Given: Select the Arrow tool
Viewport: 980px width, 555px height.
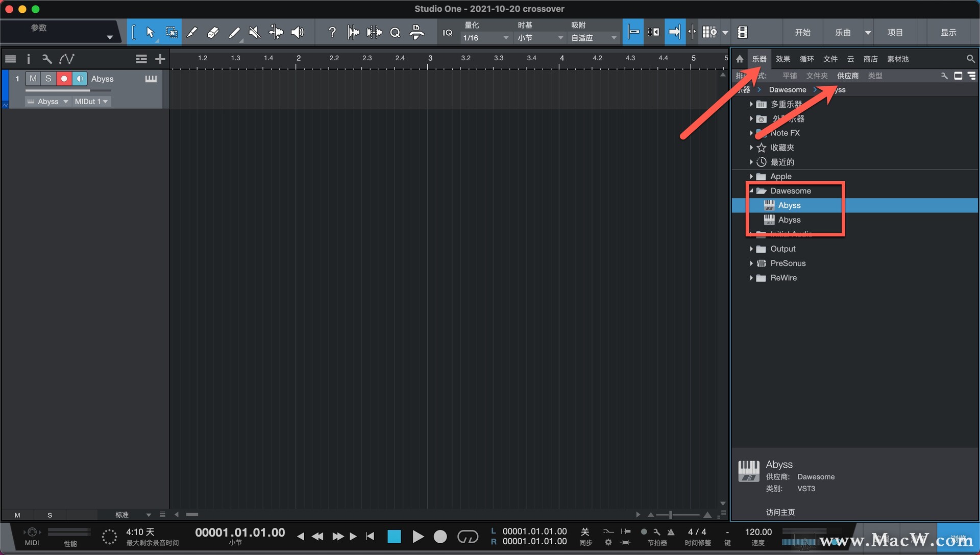Looking at the screenshot, I should [150, 33].
